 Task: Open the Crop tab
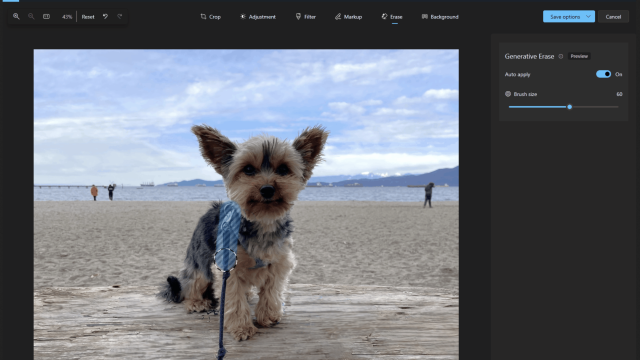(211, 17)
